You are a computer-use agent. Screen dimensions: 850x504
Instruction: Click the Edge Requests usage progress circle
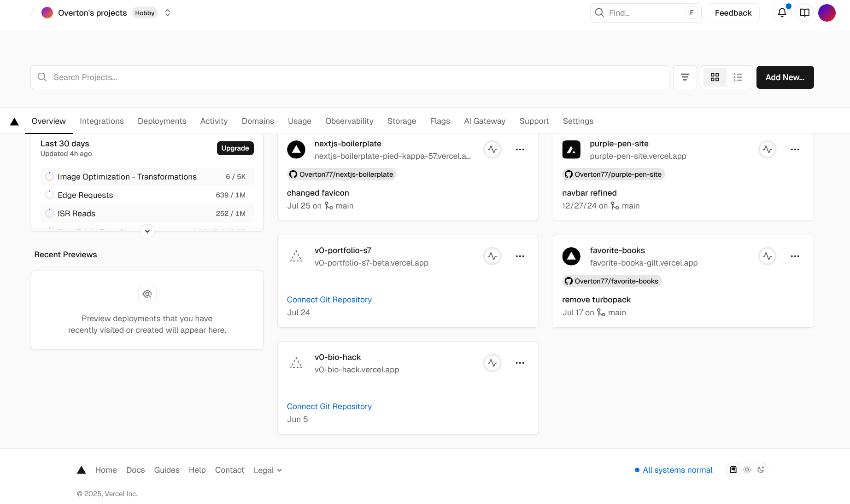click(49, 195)
